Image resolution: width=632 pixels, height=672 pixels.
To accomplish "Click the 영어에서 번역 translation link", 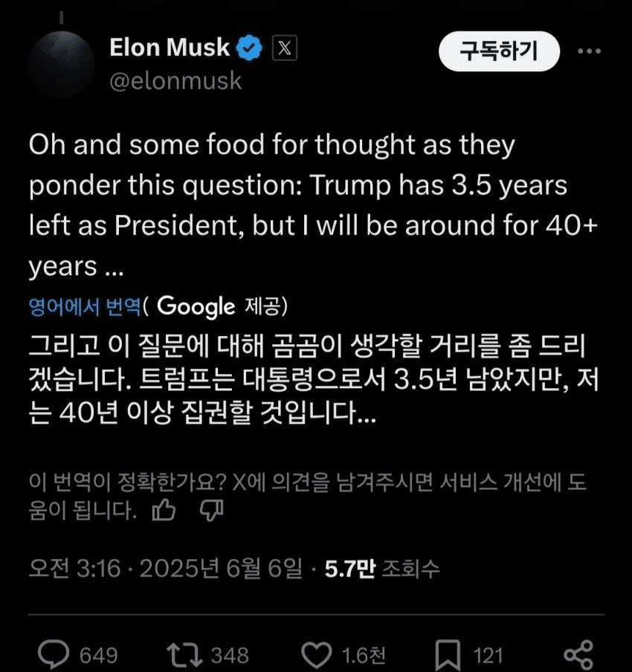I will point(83,306).
